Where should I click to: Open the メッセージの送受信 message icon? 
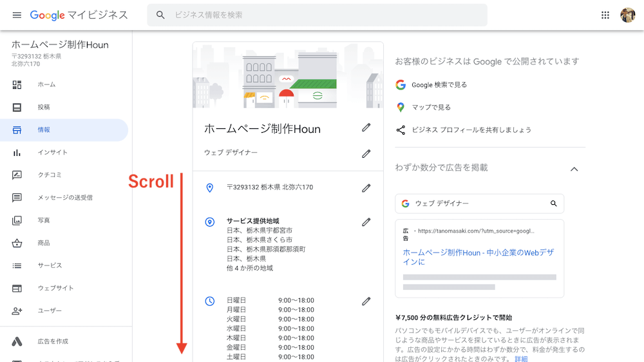[17, 198]
